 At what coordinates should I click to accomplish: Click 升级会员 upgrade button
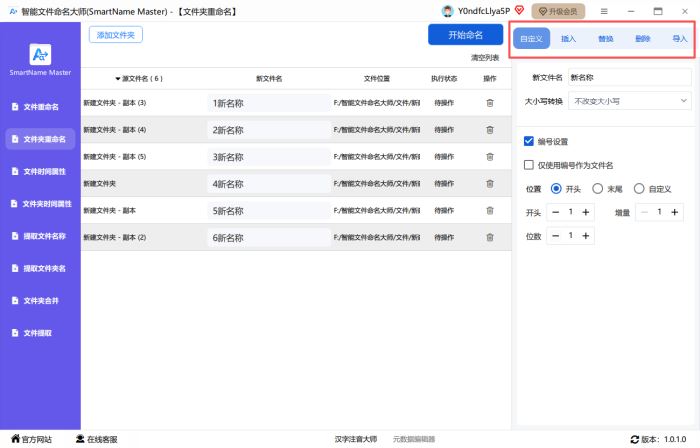[x=558, y=11]
